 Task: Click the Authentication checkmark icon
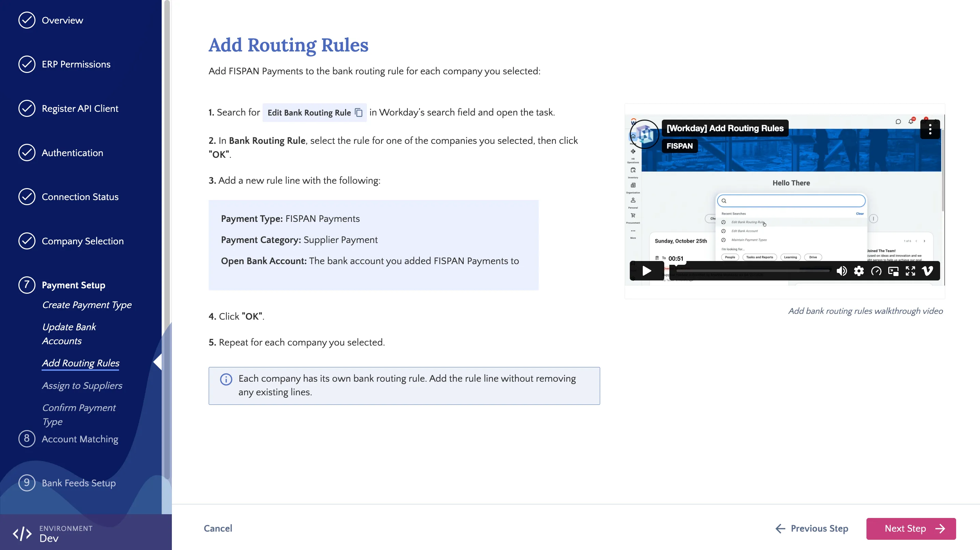pyautogui.click(x=27, y=152)
